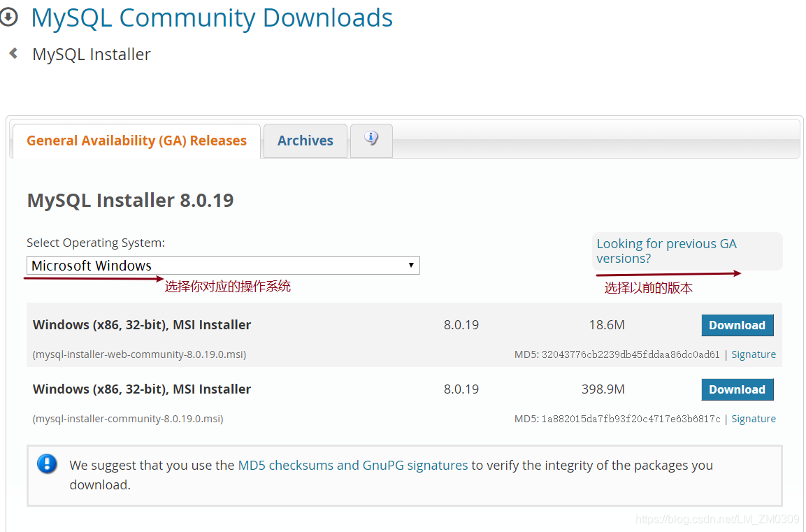
Task: Click filename mysql-installer-web-community-8.0.19.0.msi
Action: pos(139,354)
